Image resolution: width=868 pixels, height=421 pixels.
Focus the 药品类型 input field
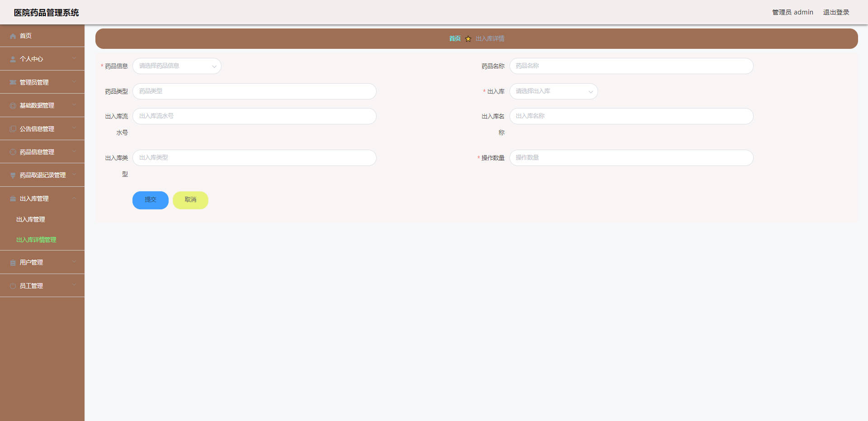click(255, 91)
